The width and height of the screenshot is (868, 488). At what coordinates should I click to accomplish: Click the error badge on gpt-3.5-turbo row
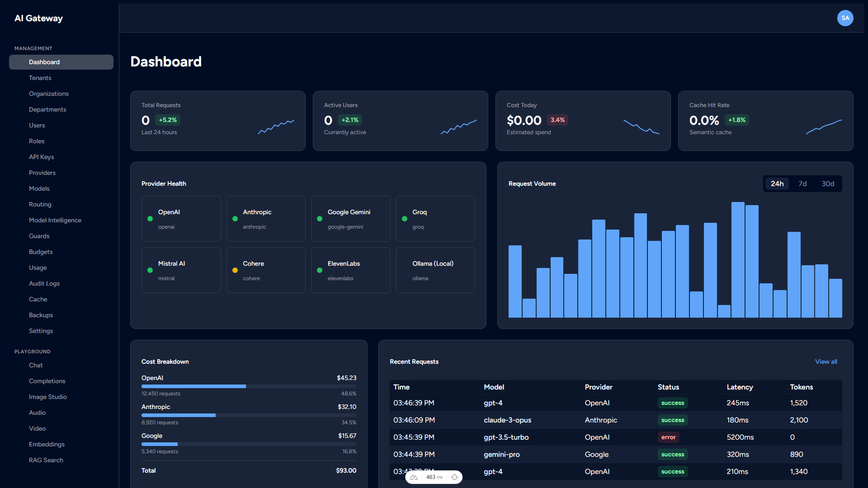point(669,437)
